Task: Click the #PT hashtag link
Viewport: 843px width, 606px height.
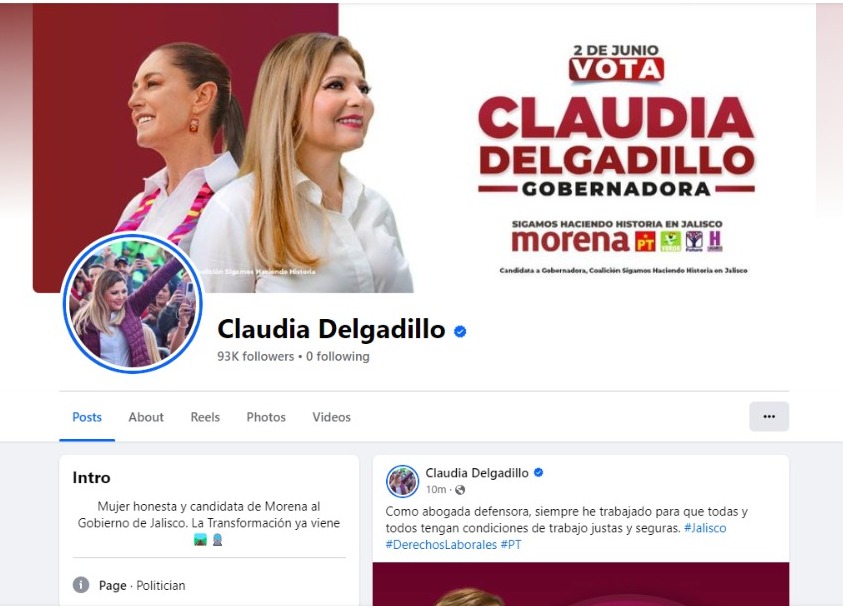Action: [511, 545]
